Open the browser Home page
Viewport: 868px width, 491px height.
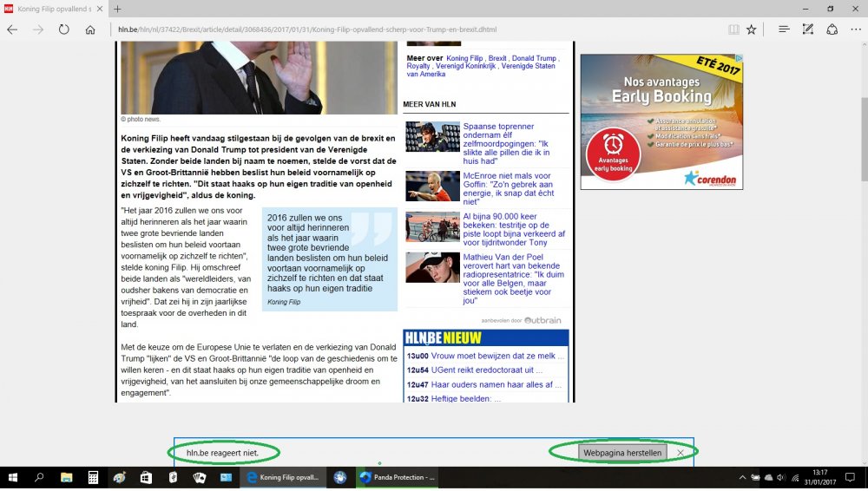(x=90, y=29)
